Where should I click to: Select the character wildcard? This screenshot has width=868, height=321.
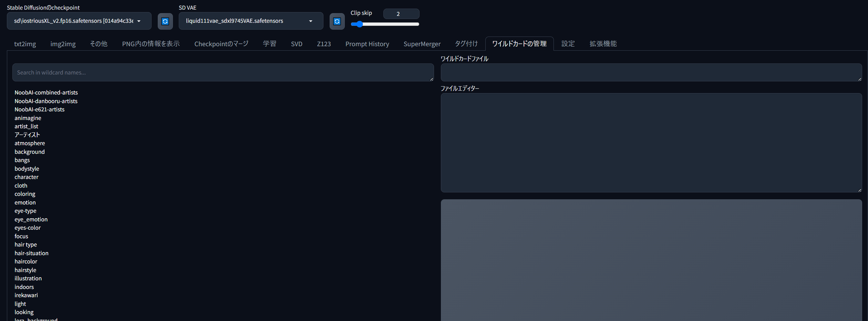tap(27, 177)
